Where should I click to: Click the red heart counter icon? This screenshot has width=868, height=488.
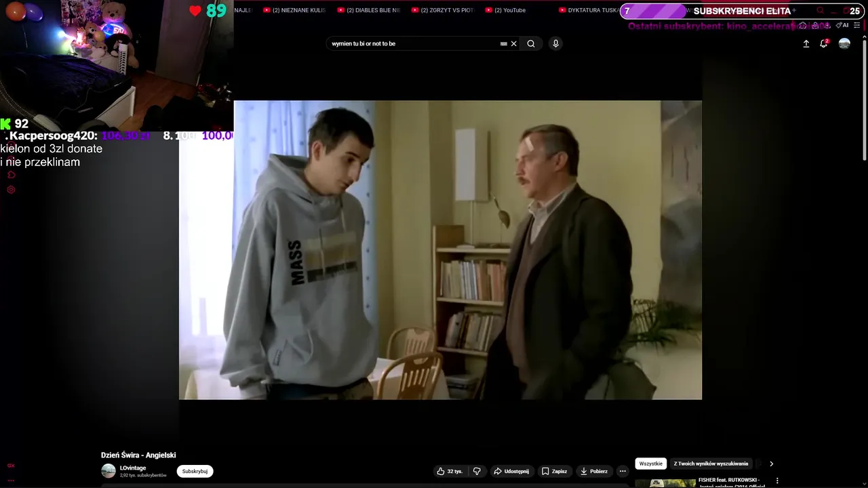(x=195, y=11)
